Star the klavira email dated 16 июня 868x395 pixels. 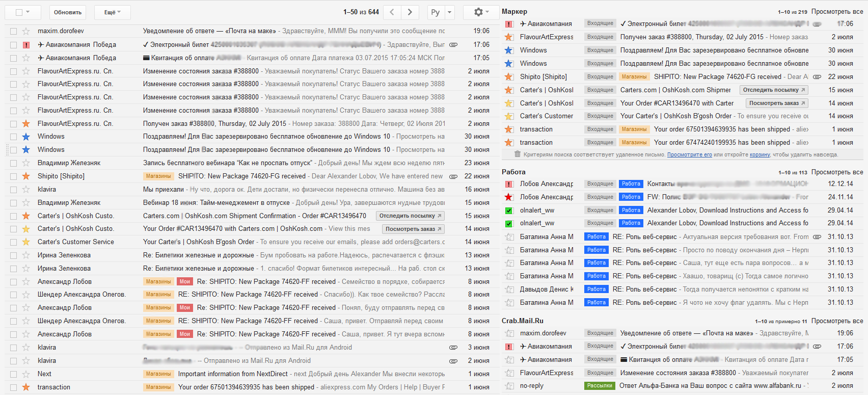point(26,190)
